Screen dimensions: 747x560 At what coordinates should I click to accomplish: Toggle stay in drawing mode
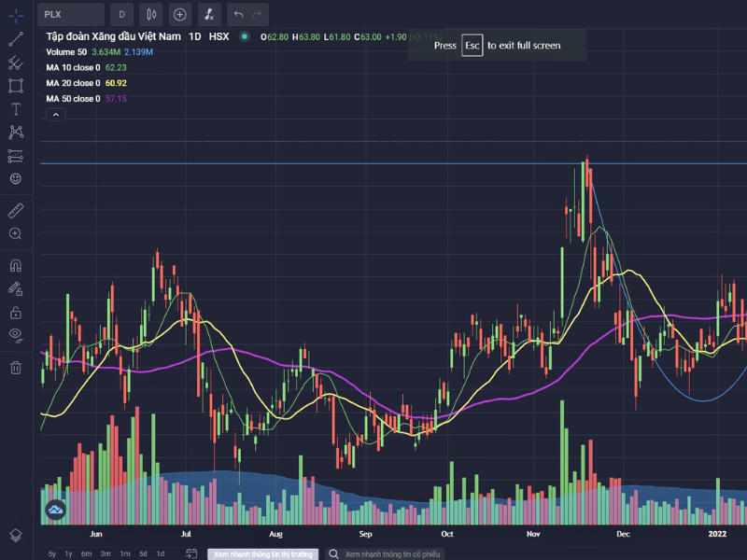[16, 288]
